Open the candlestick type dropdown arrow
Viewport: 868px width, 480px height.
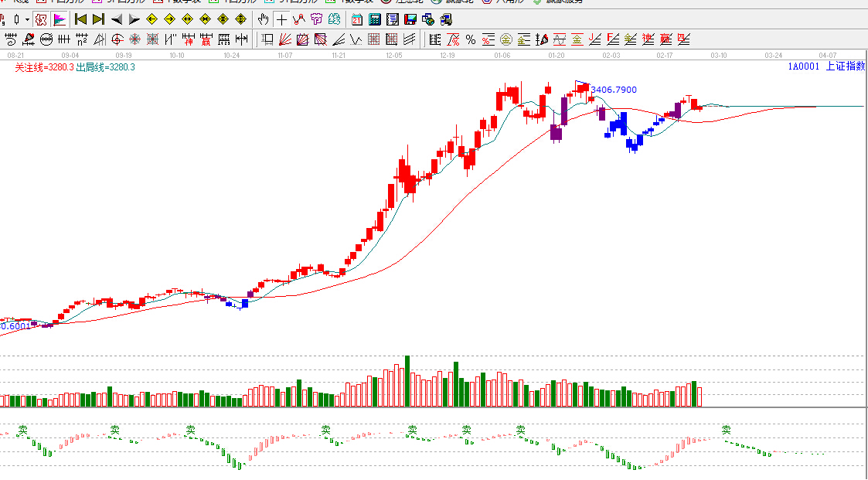pyautogui.click(x=28, y=19)
